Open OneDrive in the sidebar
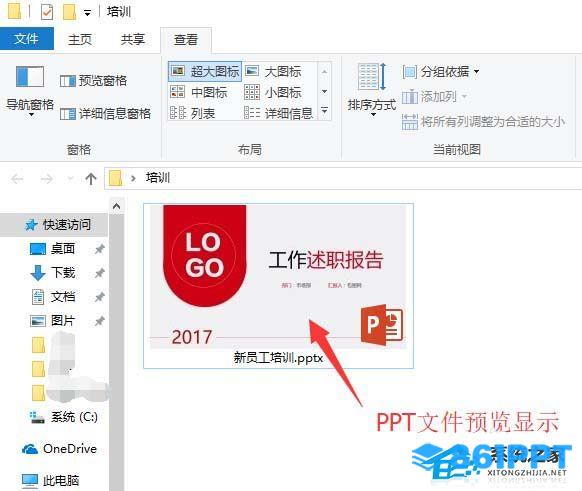The image size is (582, 491). coord(59,449)
